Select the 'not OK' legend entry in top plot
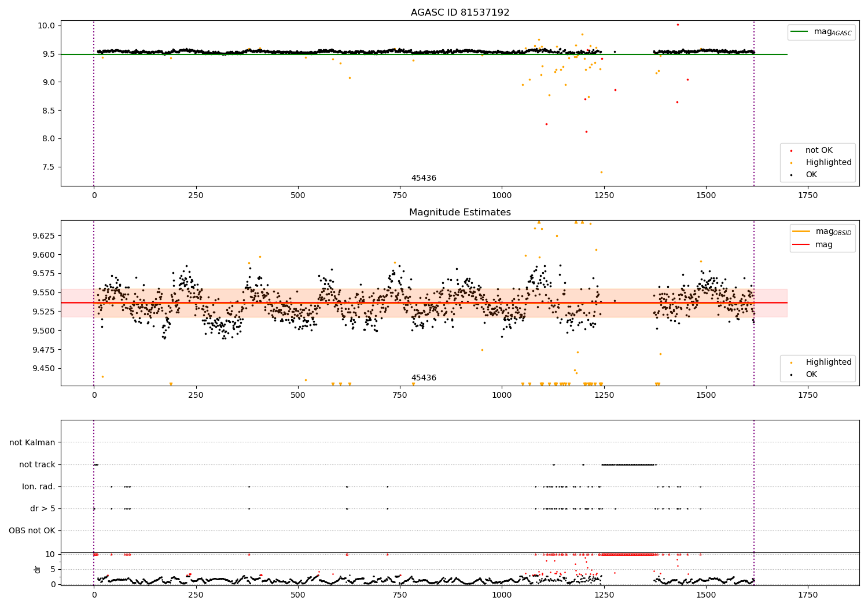Viewport: 868px width, 608px height. [819, 151]
